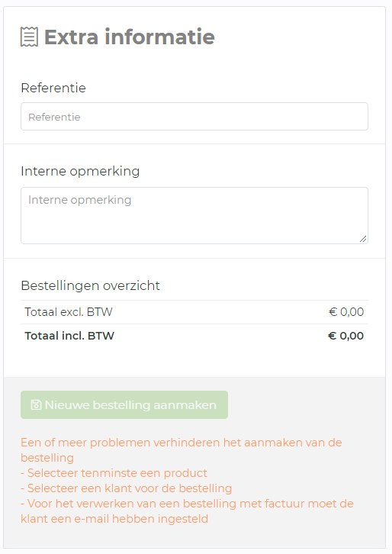The width and height of the screenshot is (392, 554).
Task: Click the resize handle of Interne opmerking box
Action: pos(363,239)
